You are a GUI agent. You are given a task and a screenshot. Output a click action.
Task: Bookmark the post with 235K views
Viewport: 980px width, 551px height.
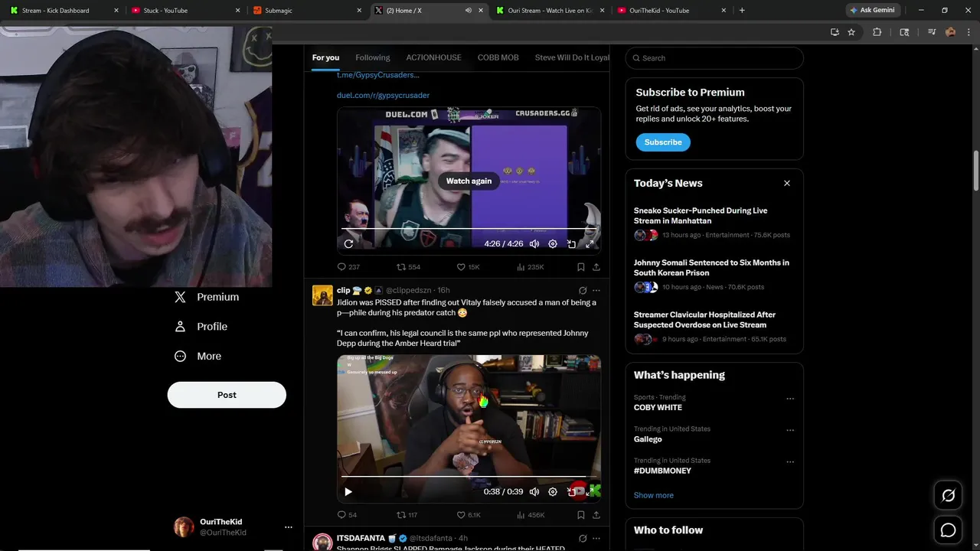pyautogui.click(x=581, y=267)
